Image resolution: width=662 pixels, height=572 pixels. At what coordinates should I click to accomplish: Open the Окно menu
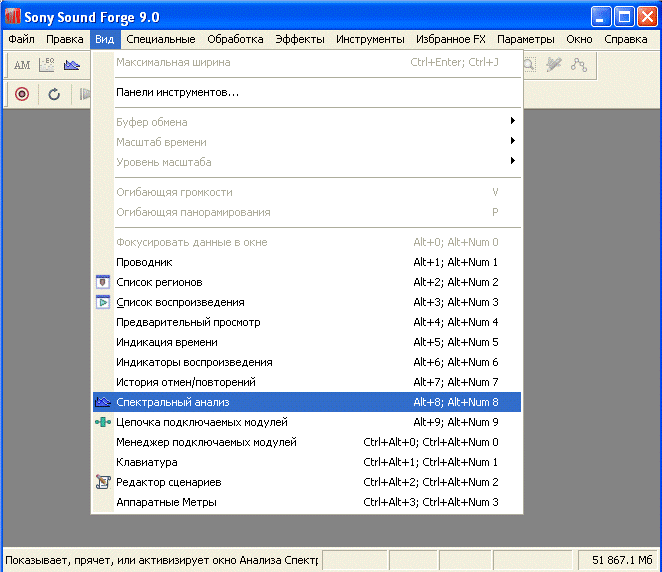click(x=579, y=39)
